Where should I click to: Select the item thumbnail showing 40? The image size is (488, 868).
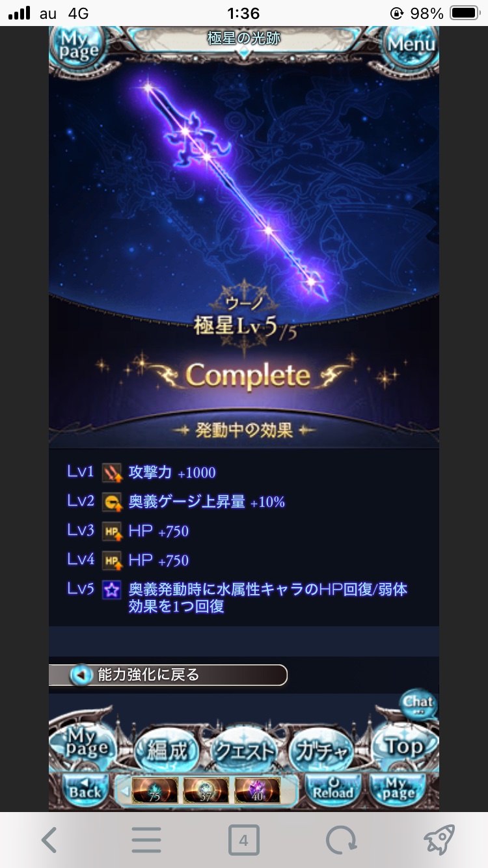pos(258,791)
